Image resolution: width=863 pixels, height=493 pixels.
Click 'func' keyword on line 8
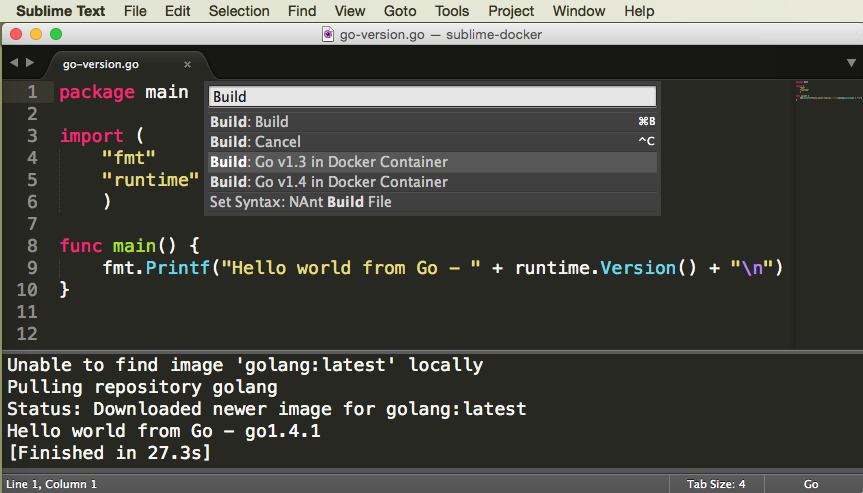81,246
